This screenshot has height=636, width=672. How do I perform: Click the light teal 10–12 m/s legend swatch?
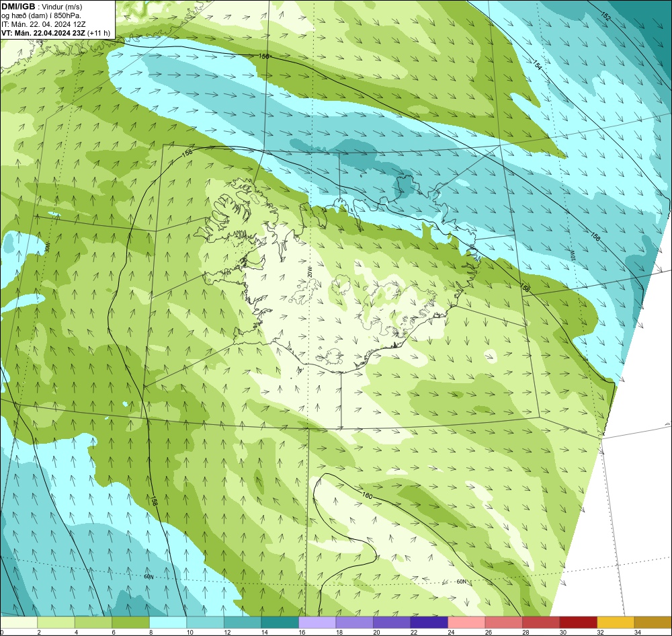pyautogui.click(x=205, y=622)
